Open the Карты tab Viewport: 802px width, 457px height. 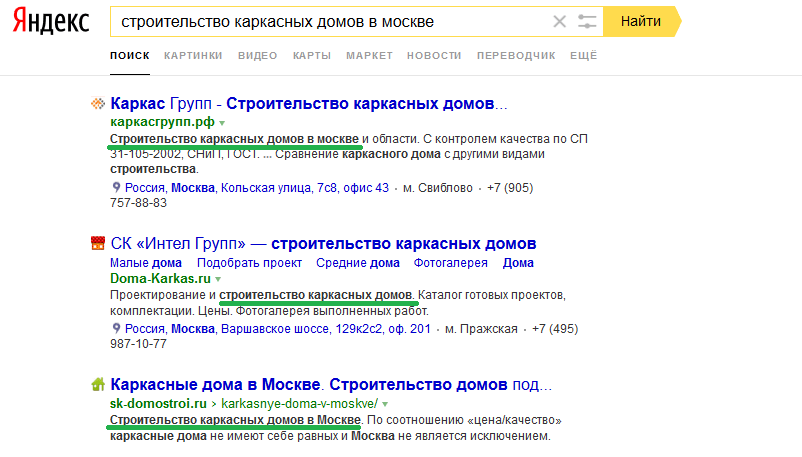[x=312, y=56]
